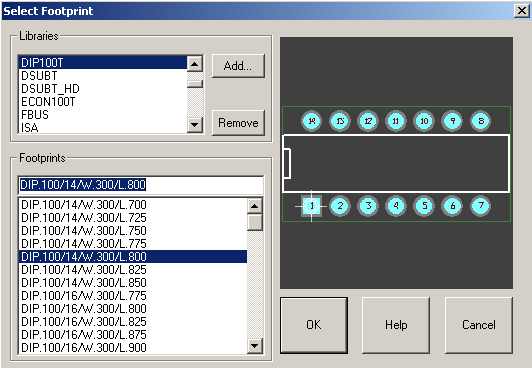Select footprint DIP.100/14/W.300/L.725
Screen dimensions: 532x368
coord(133,218)
